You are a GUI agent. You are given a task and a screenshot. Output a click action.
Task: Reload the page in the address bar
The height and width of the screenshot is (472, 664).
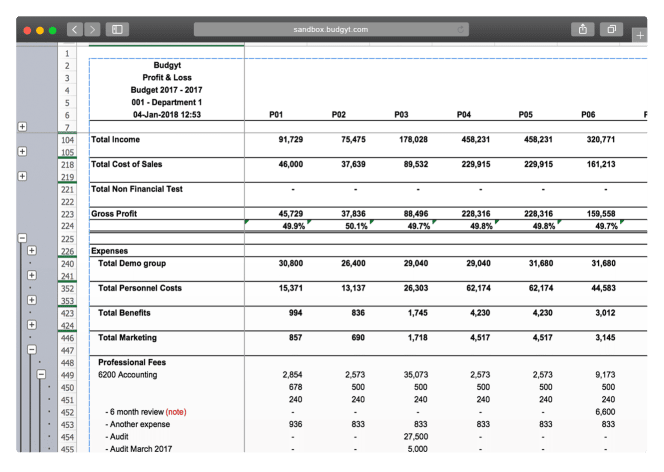click(x=461, y=29)
